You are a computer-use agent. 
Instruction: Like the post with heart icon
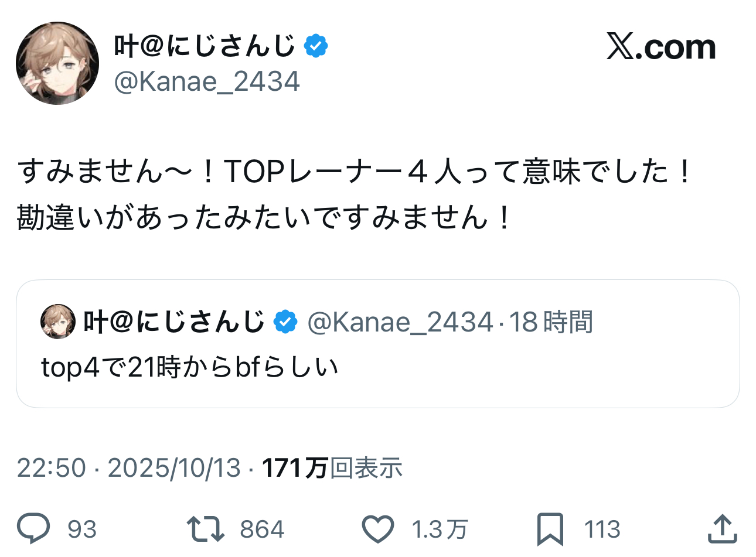tap(377, 529)
